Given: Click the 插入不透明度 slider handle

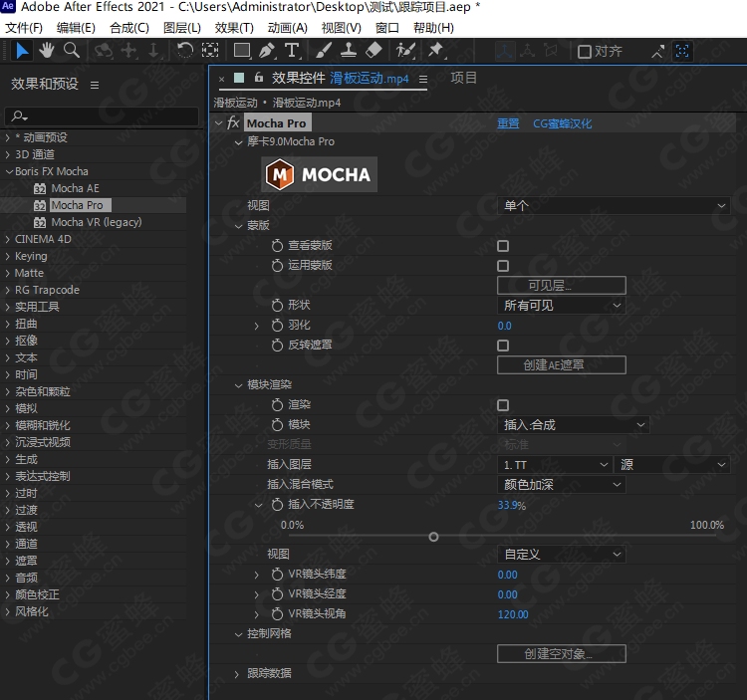Looking at the screenshot, I should point(433,537).
